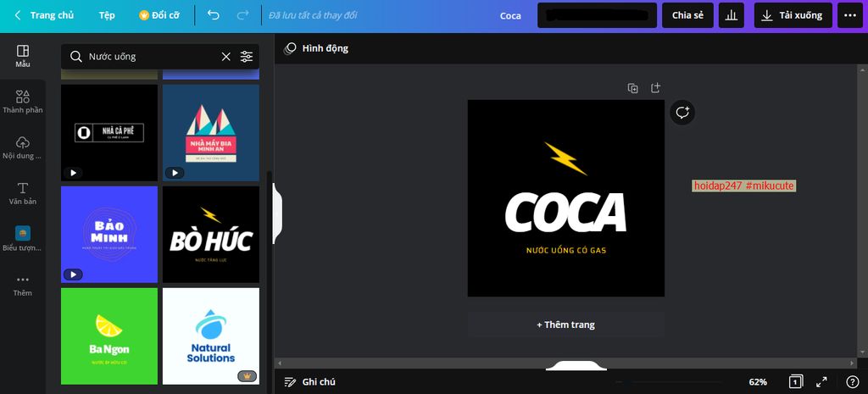The height and width of the screenshot is (394, 868).
Task: Click the Chia sẻ share button
Action: tap(687, 15)
